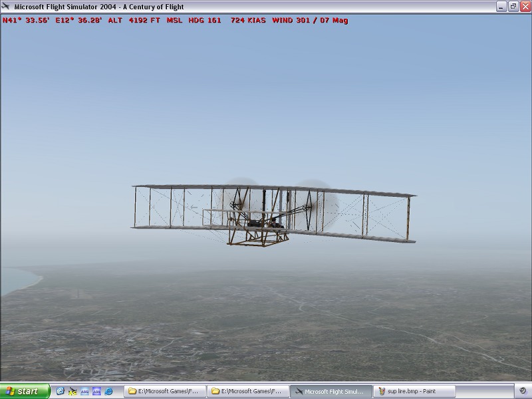Click the WIND 301 / 07 Mag readout
The image size is (532, 399).
309,20
